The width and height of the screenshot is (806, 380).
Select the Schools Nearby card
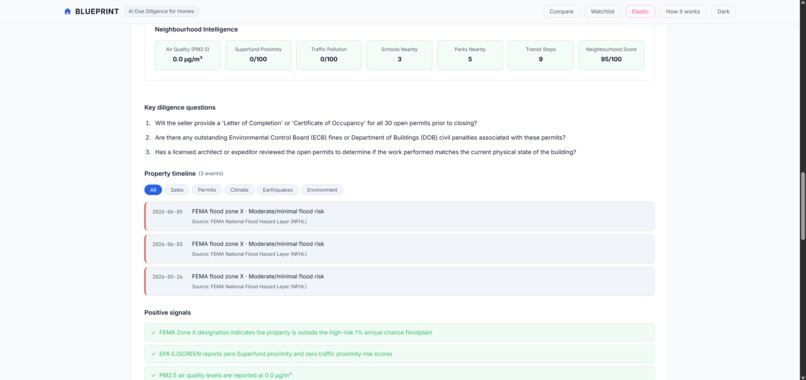coord(399,55)
